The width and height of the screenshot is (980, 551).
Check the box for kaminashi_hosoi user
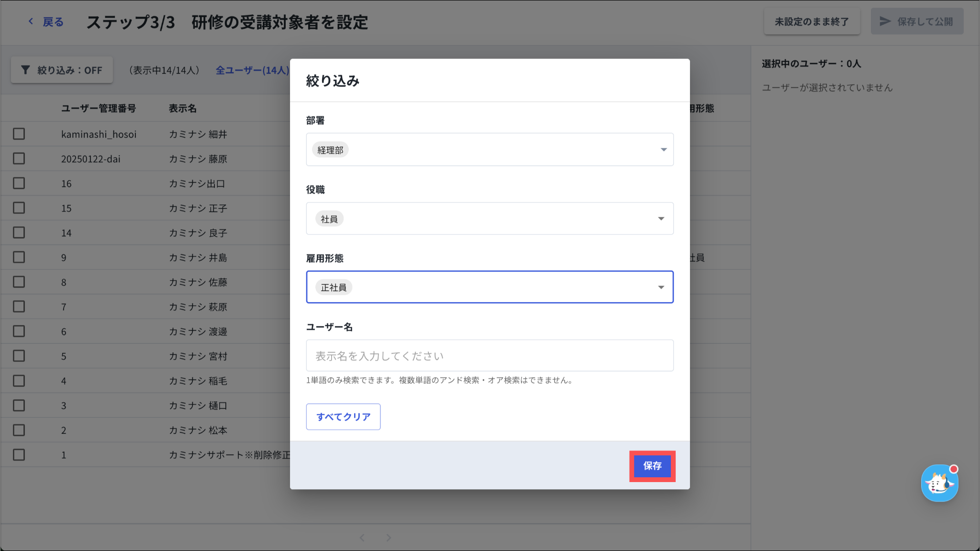(x=19, y=134)
